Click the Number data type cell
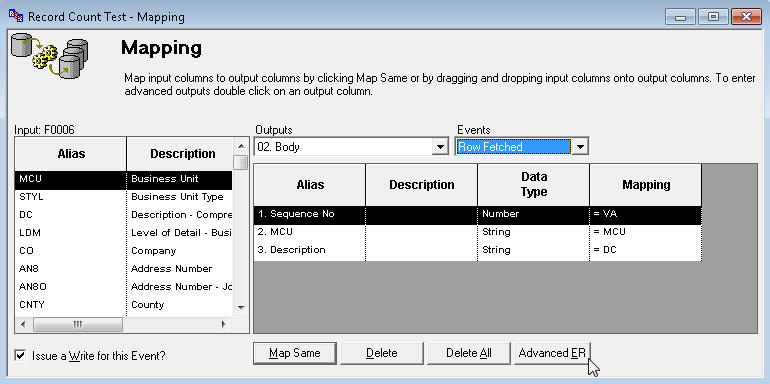Viewport: 770px width, 384px height. pyautogui.click(x=533, y=215)
